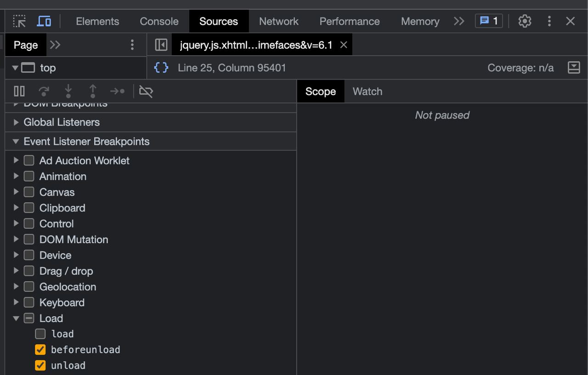Deactivate breakpoints icon
This screenshot has height=375, width=588.
146,91
